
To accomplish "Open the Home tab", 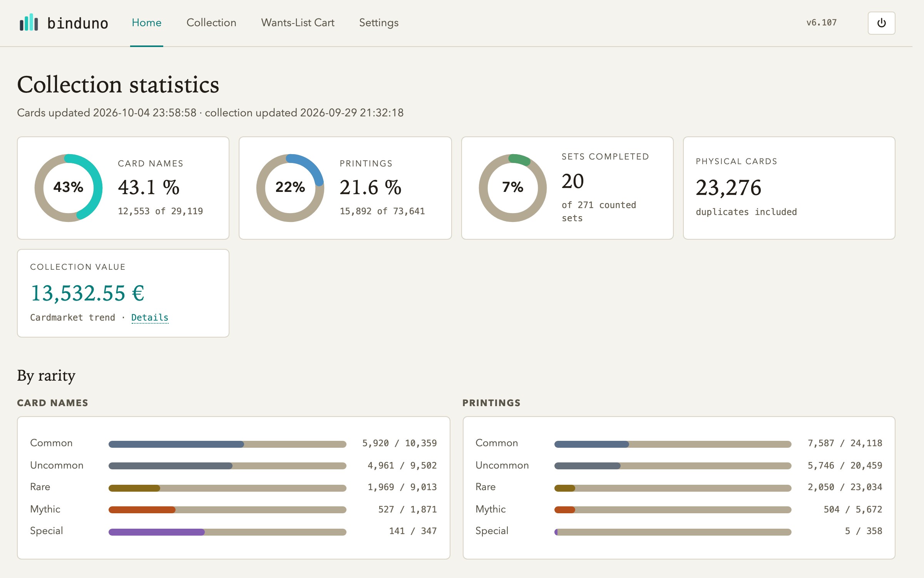I will coord(147,23).
